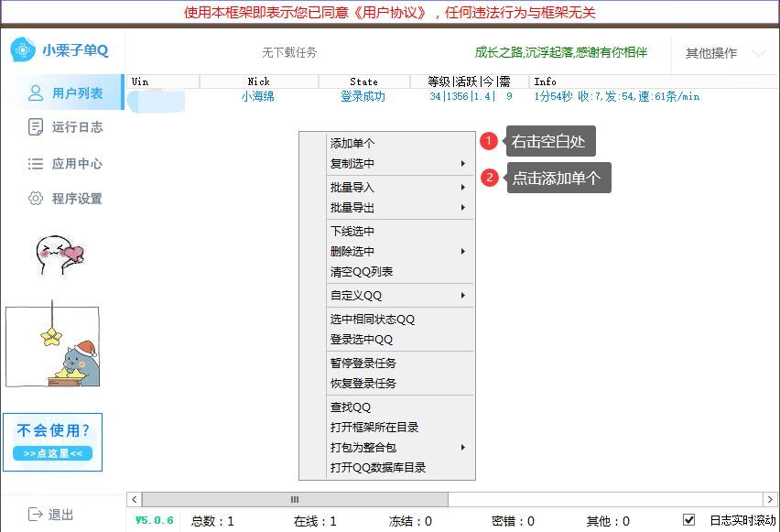The width and height of the screenshot is (780, 532).
Task: Expand the 删除选中 submenu arrow
Action: click(463, 251)
